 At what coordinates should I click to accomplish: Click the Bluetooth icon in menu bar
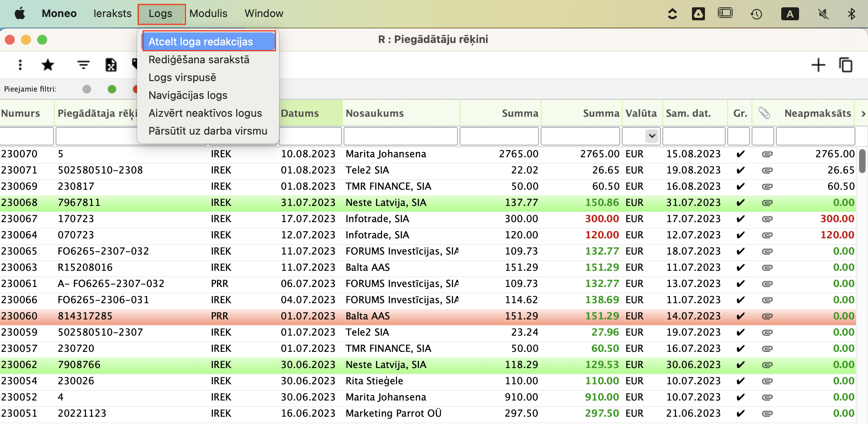click(851, 14)
